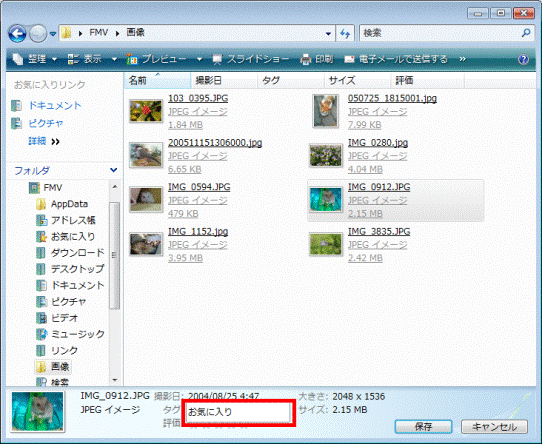Image resolution: width=542 pixels, height=444 pixels.
Task: Select the IMG_0594.JPG thumbnail
Action: (146, 200)
